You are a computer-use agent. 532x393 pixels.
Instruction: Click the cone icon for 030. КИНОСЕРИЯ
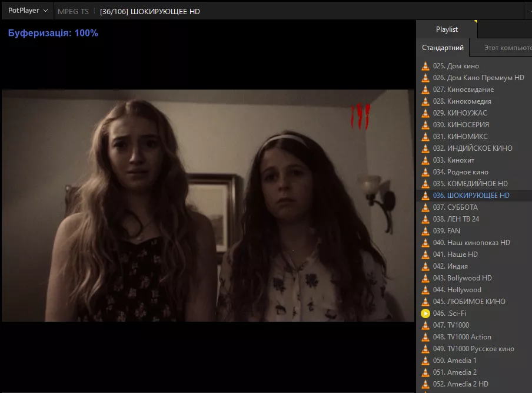425,125
